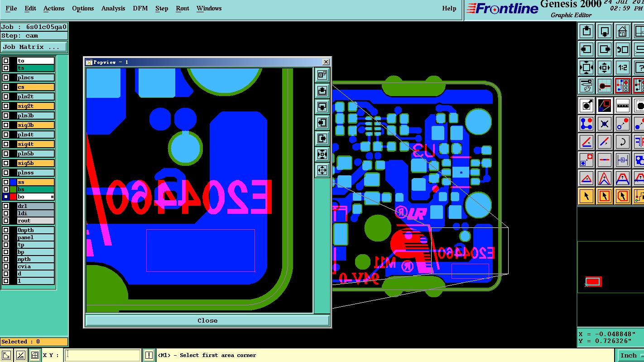Click the curved arc arrow icon
This screenshot has width=644, height=362.
tap(623, 142)
